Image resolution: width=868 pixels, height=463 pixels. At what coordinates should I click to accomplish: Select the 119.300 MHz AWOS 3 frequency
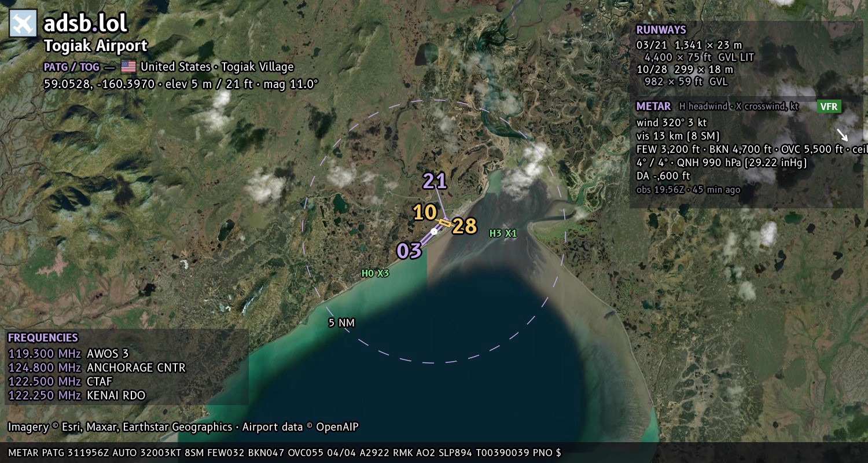(69, 354)
